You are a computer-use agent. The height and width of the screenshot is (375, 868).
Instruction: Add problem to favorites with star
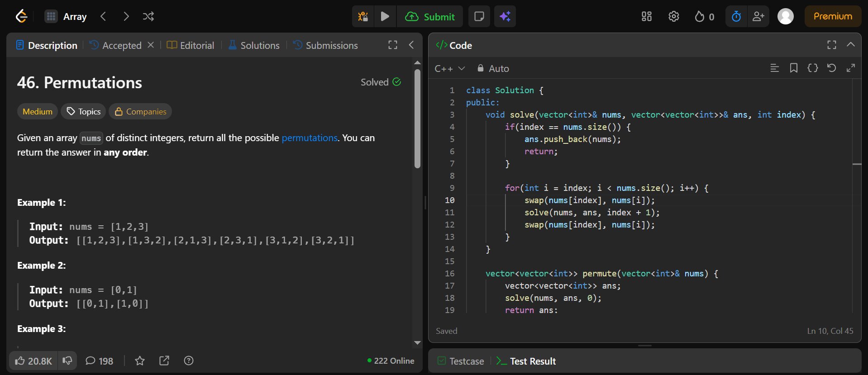(x=140, y=361)
